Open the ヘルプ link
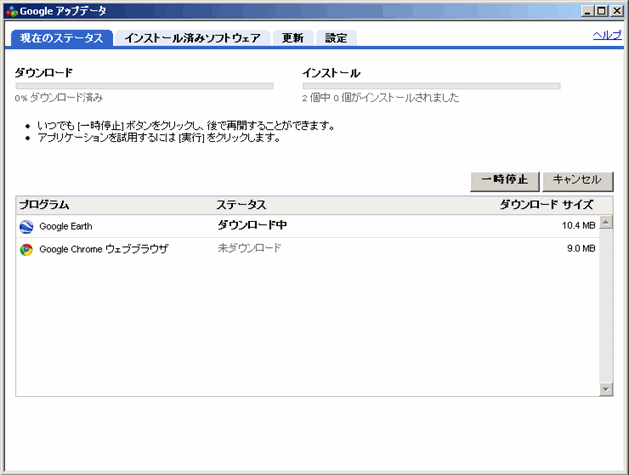Image resolution: width=629 pixels, height=475 pixels. point(607,35)
